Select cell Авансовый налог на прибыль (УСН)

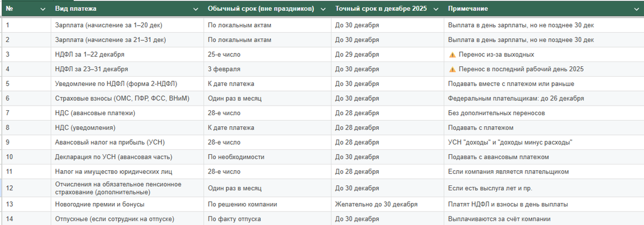[x=128, y=142]
